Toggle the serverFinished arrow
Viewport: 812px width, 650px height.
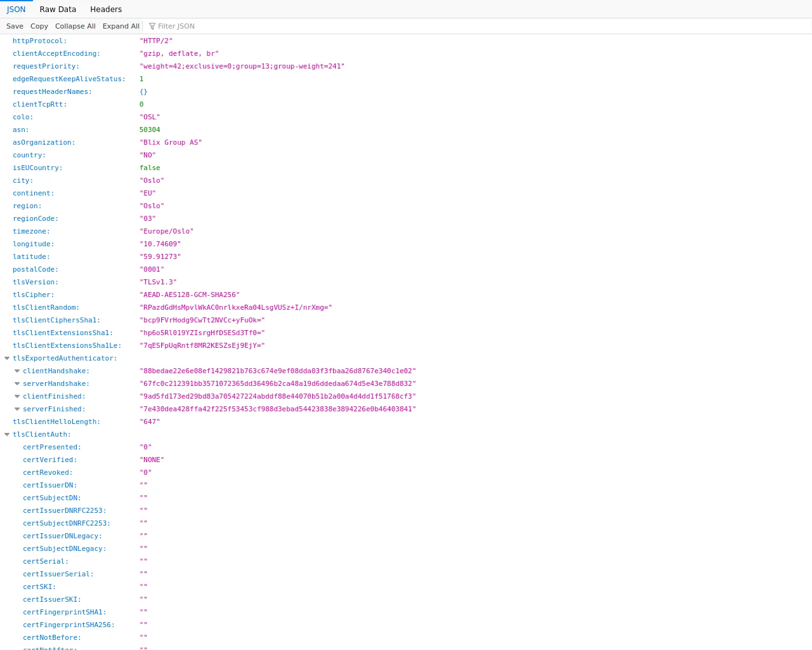[x=17, y=409]
